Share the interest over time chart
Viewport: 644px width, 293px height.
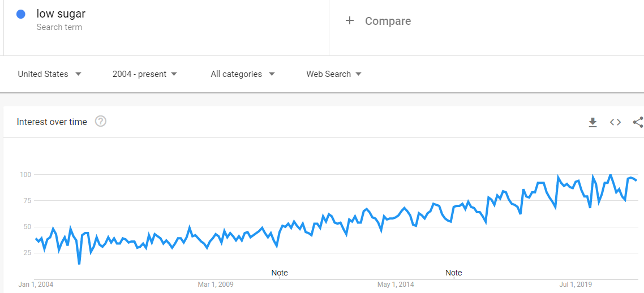pos(638,122)
